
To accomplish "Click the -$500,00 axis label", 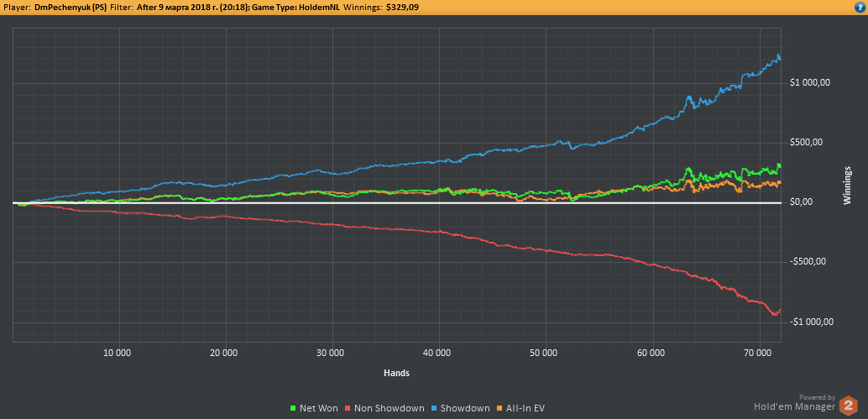I will tap(810, 262).
